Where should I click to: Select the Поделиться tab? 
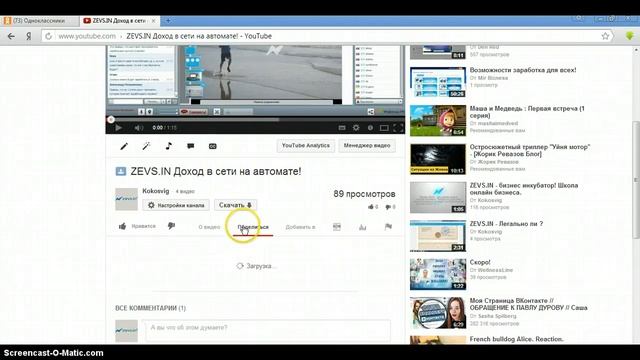pyautogui.click(x=253, y=227)
